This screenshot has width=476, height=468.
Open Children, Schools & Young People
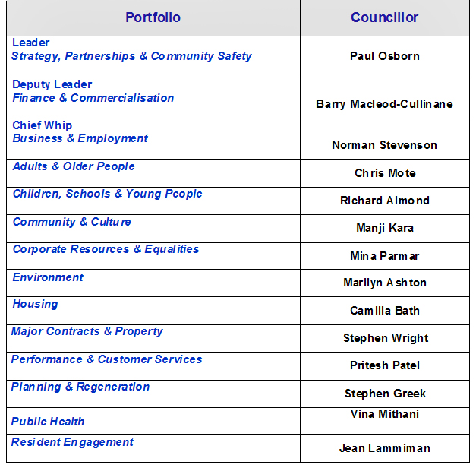click(107, 194)
